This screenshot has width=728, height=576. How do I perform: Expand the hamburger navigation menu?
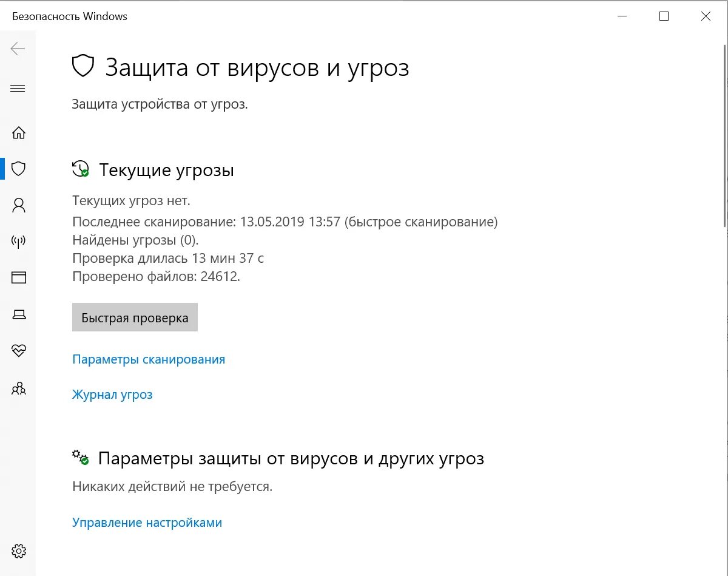click(x=18, y=89)
